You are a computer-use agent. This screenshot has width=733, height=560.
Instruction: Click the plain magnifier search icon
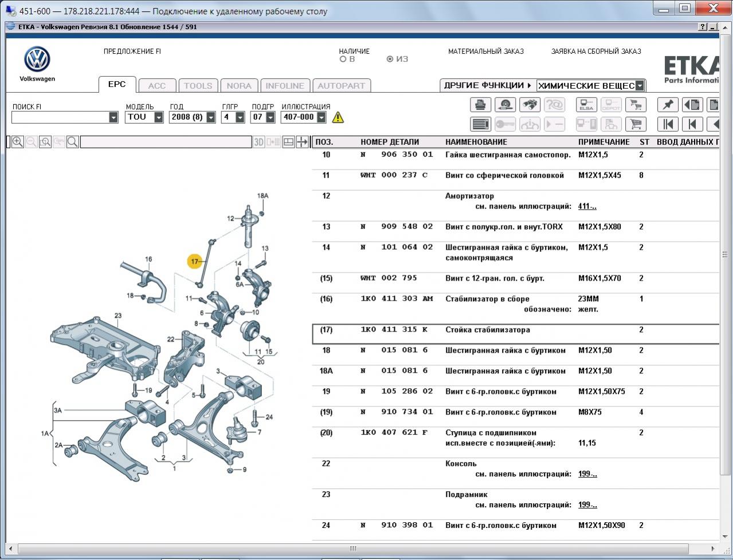click(x=73, y=142)
